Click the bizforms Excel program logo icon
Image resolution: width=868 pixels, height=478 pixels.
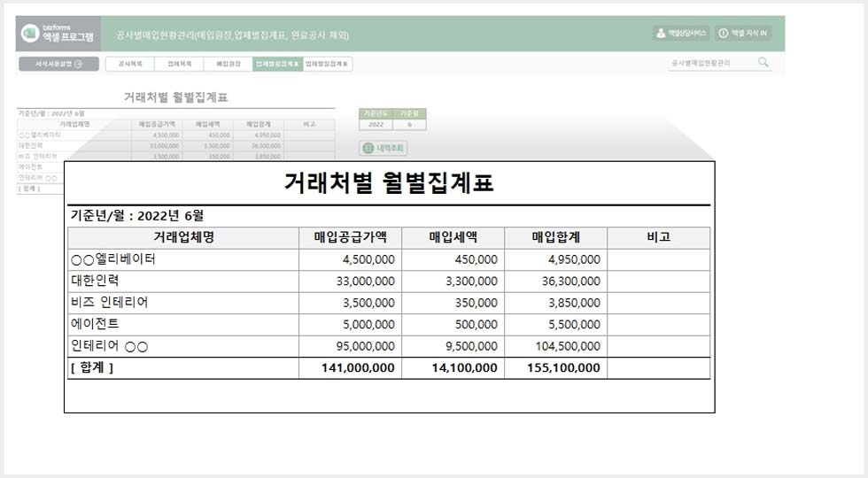click(30, 34)
